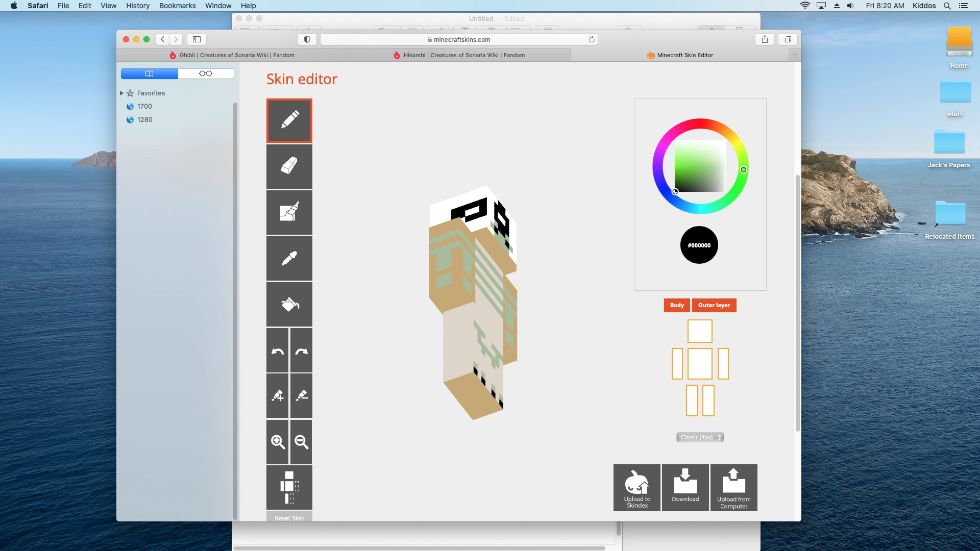Viewport: 980px width, 551px height.
Task: Select the color picker eyedropper tool
Action: pyautogui.click(x=289, y=258)
